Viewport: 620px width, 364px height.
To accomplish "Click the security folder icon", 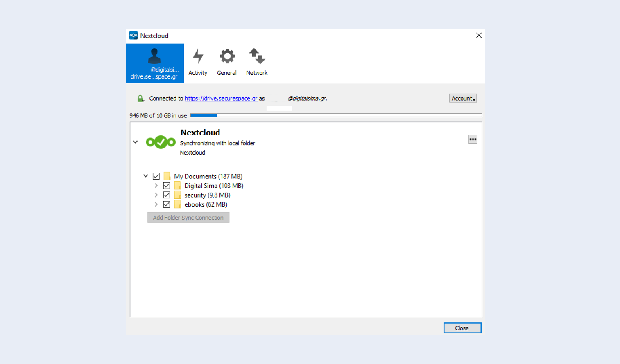I will 177,195.
